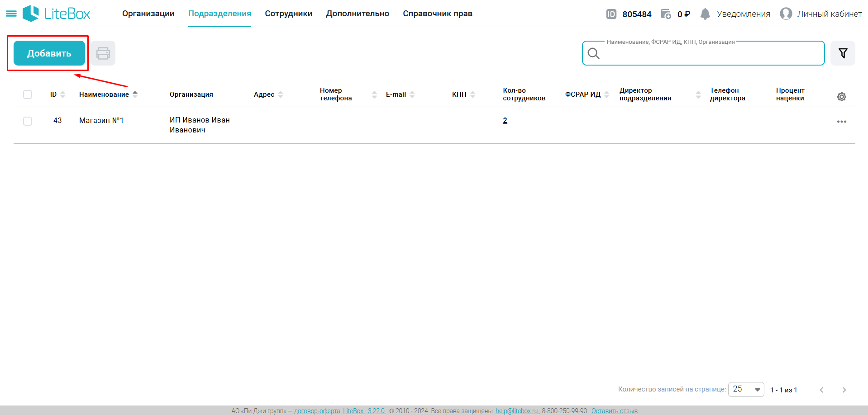Sort by ID column arrows
The image size is (868, 415).
click(63, 94)
